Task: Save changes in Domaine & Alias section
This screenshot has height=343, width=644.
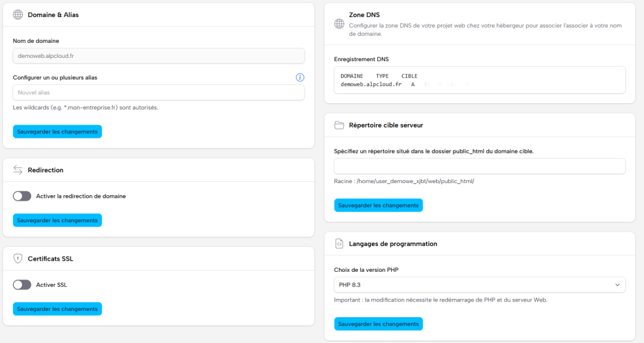Action: coord(57,132)
